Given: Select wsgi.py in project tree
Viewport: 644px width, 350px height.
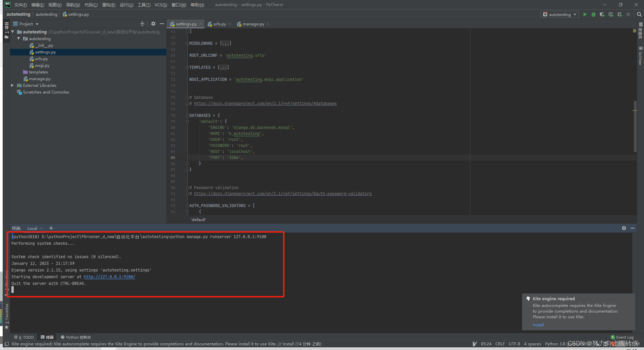Looking at the screenshot, I should [42, 65].
